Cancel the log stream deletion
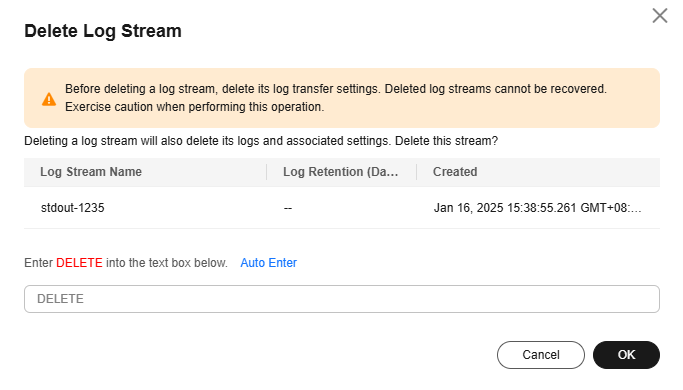The width and height of the screenshot is (683, 390). [541, 355]
